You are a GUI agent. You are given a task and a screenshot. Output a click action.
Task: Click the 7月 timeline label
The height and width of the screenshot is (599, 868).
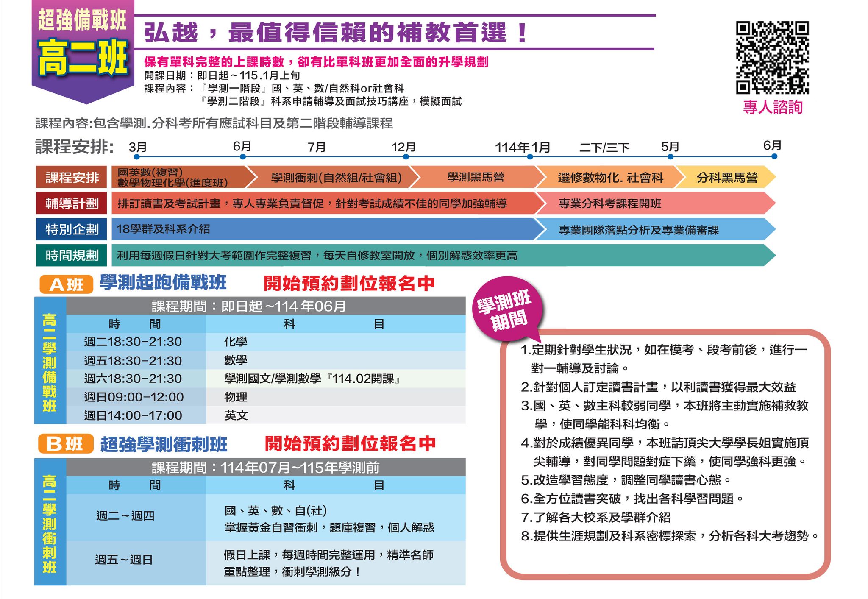(317, 147)
